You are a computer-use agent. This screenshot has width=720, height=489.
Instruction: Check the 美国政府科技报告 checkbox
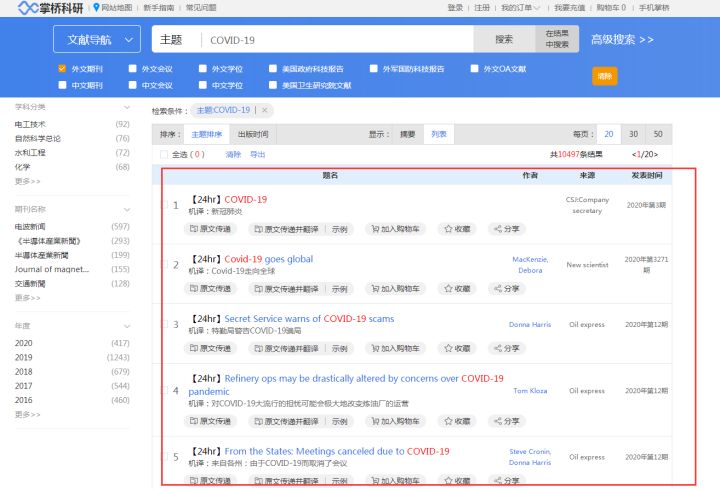pyautogui.click(x=273, y=68)
